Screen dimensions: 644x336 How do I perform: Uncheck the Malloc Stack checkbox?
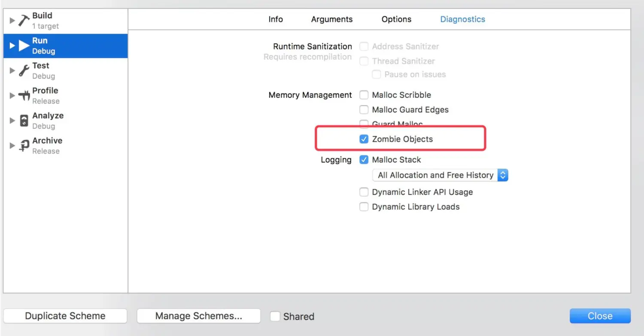coord(364,160)
